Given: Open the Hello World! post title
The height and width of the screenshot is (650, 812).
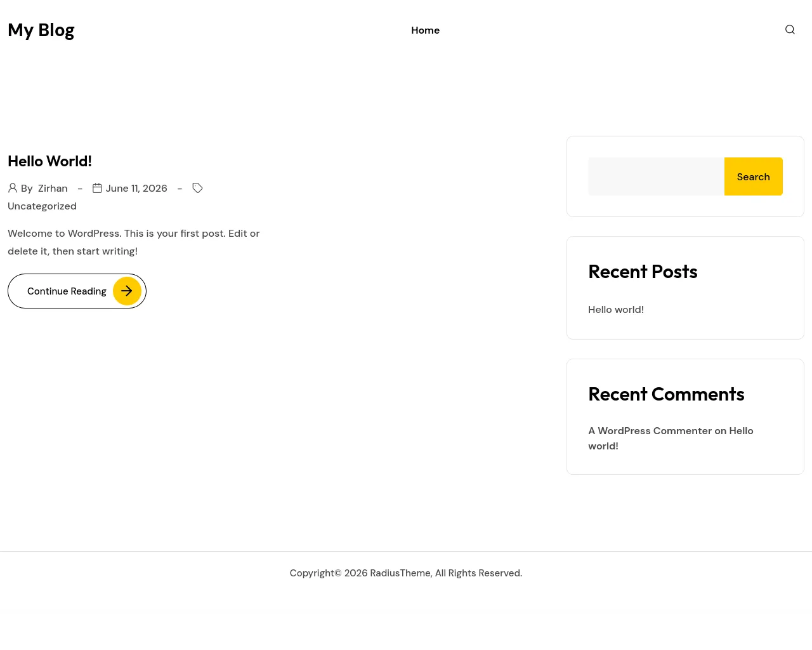Looking at the screenshot, I should pos(49,161).
